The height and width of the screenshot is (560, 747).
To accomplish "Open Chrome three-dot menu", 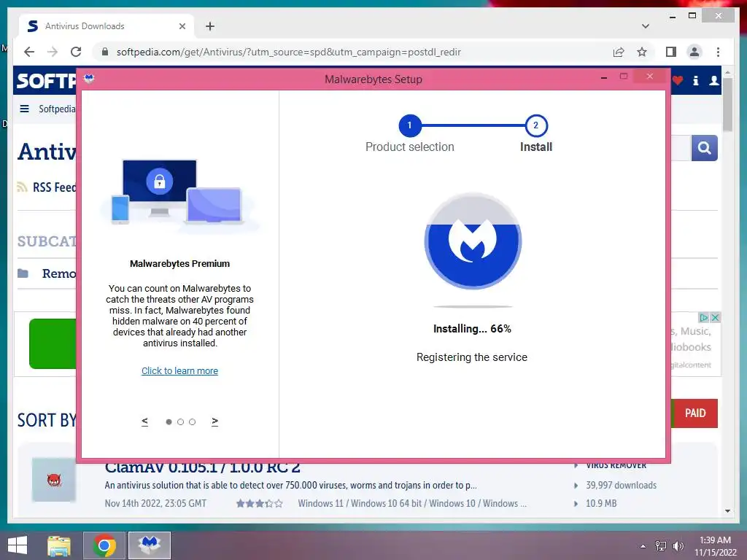I will (718, 52).
